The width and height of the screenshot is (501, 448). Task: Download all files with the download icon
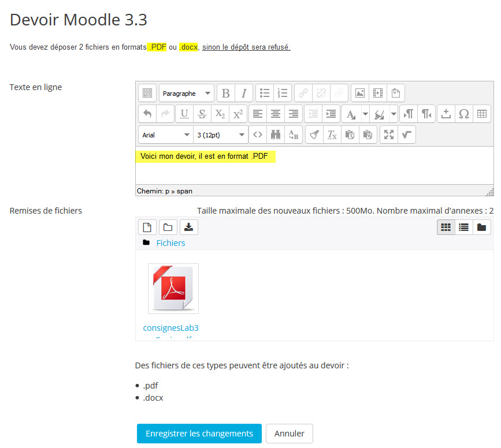[189, 227]
